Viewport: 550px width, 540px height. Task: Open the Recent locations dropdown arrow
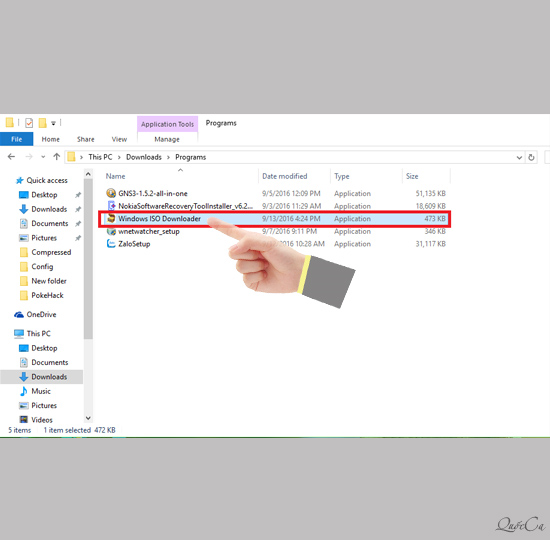click(43, 157)
